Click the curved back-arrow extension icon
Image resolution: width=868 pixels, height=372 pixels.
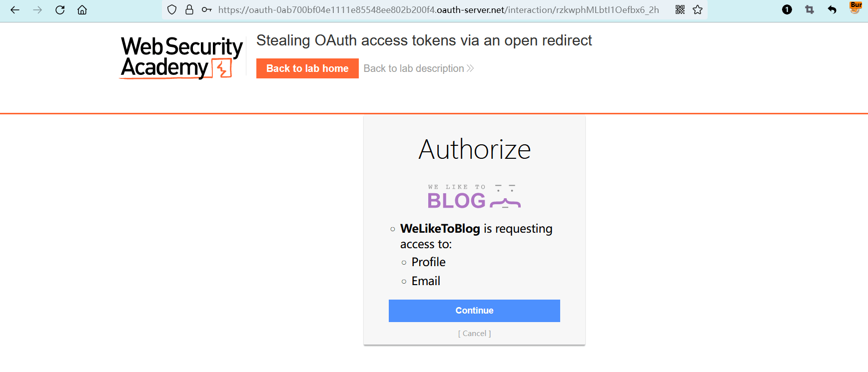pos(832,10)
